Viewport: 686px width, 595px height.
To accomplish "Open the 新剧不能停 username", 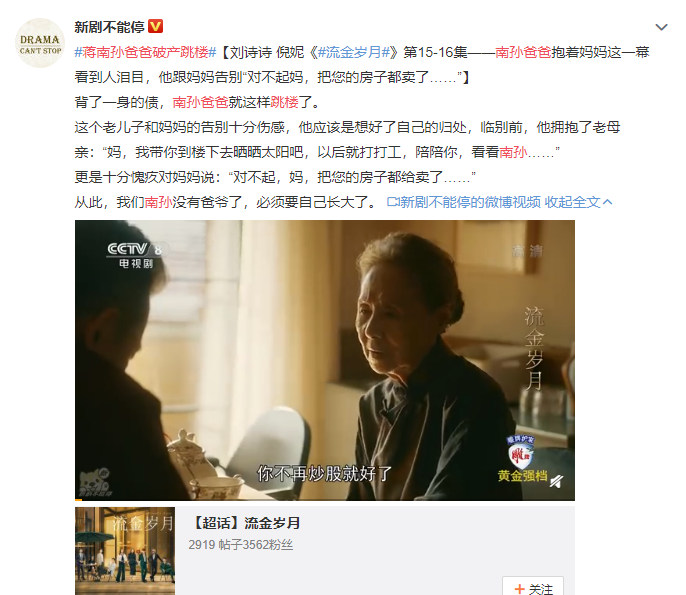I will pyautogui.click(x=109, y=27).
